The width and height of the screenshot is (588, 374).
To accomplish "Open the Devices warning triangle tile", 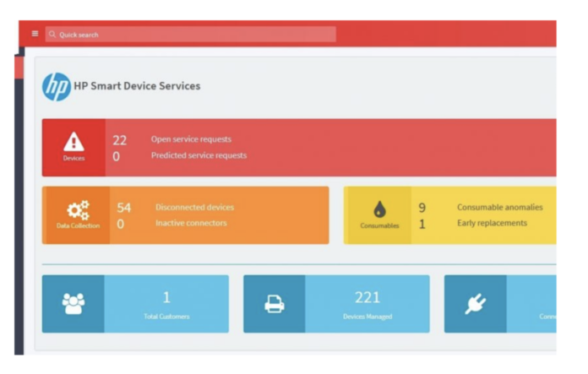I will tap(73, 147).
